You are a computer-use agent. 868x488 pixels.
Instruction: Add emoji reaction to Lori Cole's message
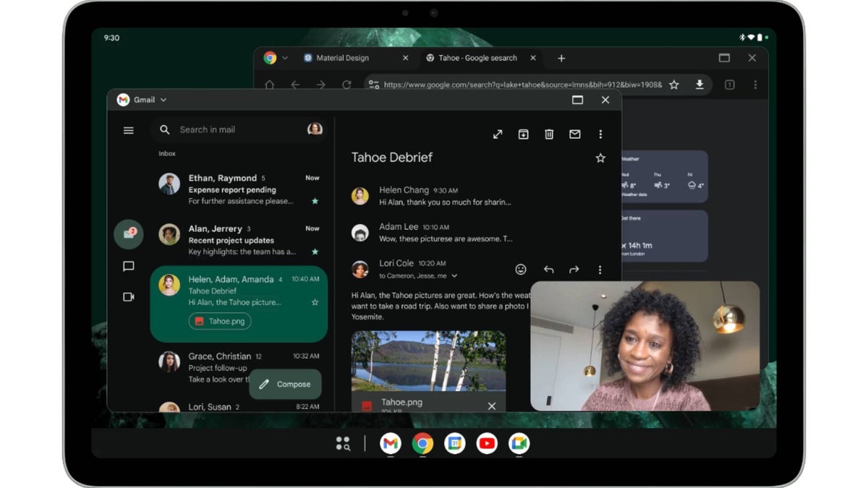521,269
